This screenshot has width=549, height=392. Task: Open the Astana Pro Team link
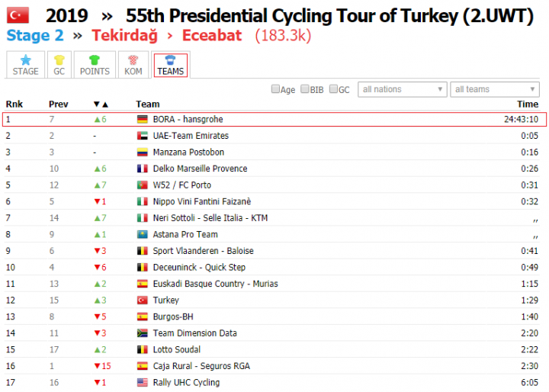point(185,235)
